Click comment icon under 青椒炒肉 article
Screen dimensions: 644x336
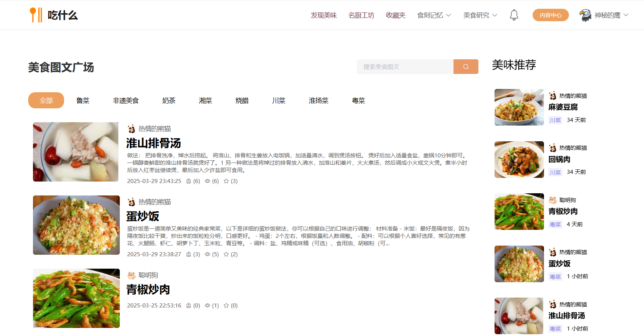(x=189, y=306)
